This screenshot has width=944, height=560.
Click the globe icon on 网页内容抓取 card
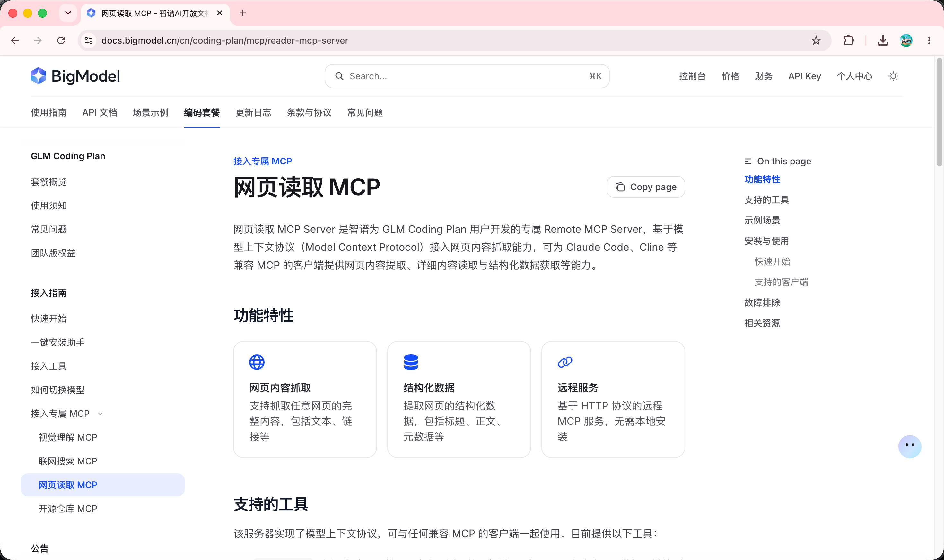pyautogui.click(x=257, y=362)
